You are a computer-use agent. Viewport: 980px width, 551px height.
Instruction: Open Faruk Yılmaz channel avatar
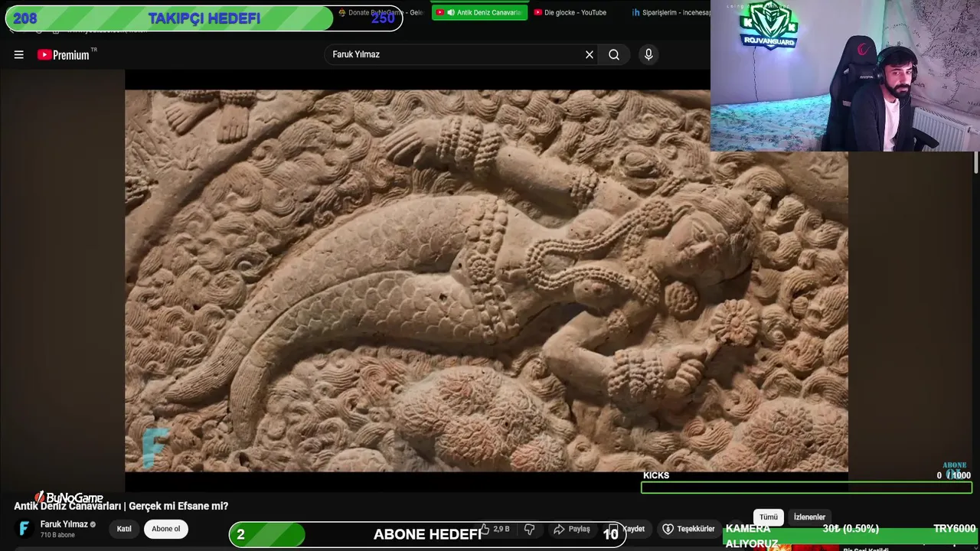[x=24, y=529]
